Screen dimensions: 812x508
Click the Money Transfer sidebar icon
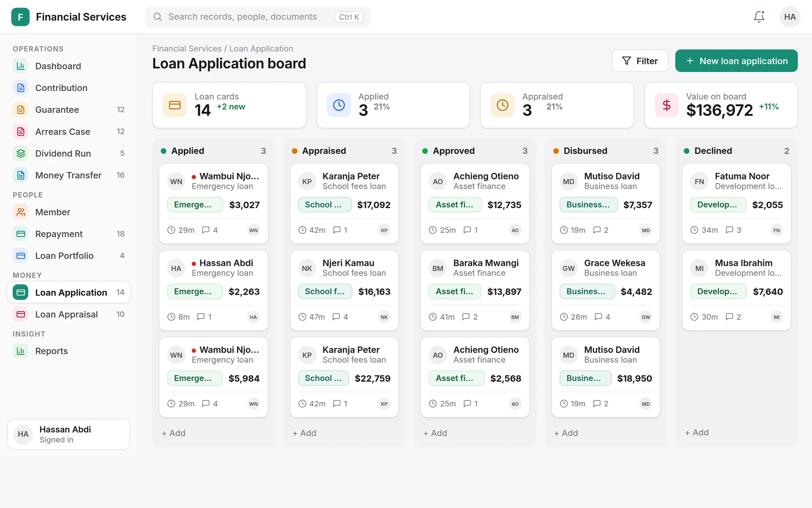coord(21,175)
